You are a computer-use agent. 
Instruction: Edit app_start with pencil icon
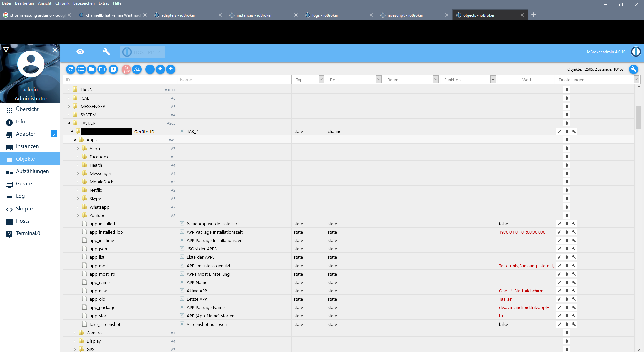tap(559, 316)
